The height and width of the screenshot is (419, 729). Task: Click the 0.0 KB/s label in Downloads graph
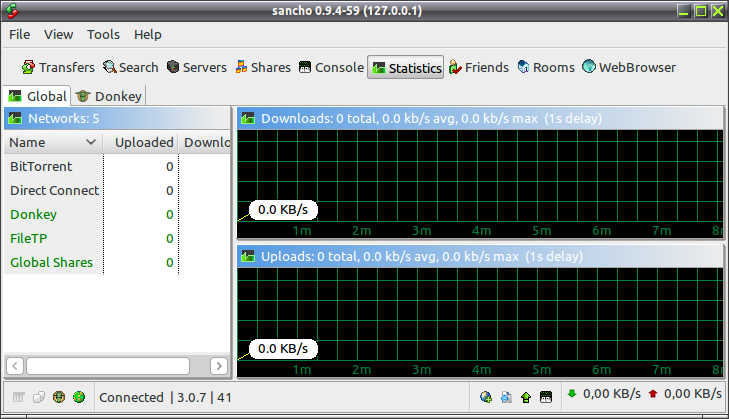click(x=283, y=210)
